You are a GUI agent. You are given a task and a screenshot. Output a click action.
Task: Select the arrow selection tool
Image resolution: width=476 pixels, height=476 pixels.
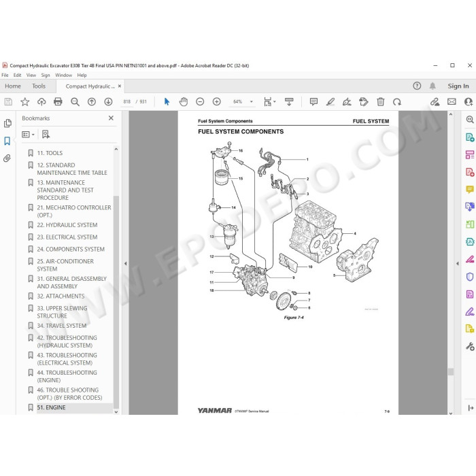point(167,102)
